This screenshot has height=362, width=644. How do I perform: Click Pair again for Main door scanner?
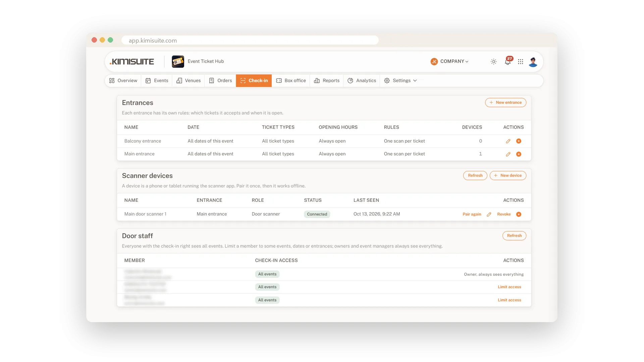point(472,215)
